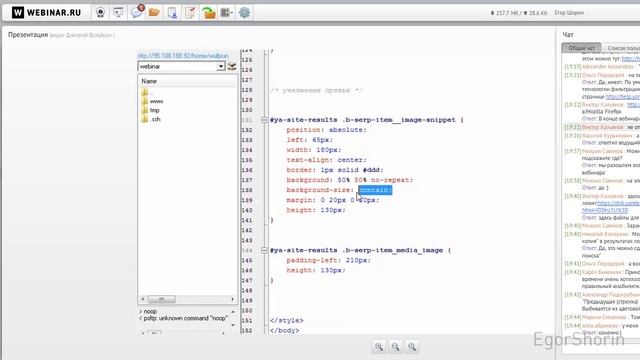
Task: Open the webinar directory combo box
Action: point(182,66)
